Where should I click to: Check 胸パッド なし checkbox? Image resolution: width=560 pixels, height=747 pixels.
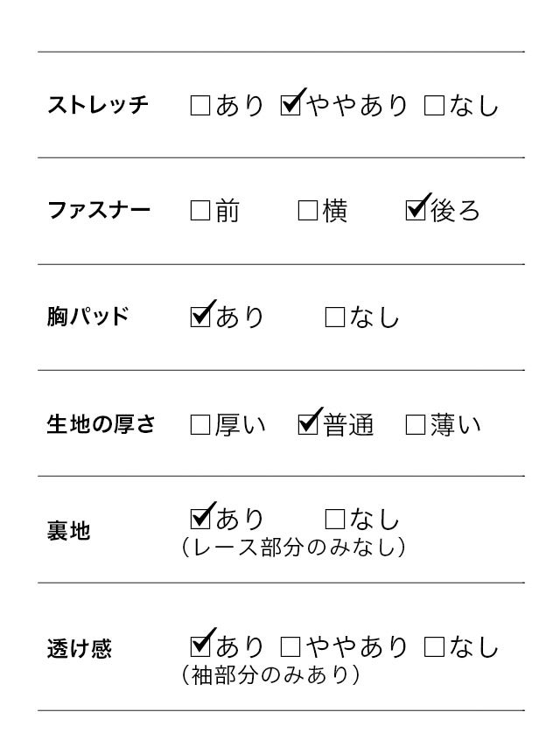335,318
